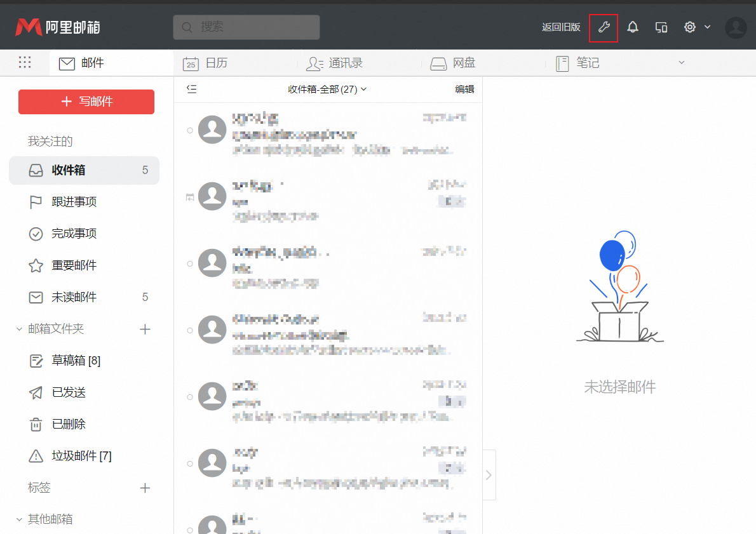Open the wrench self-service tool icon

[x=603, y=27]
